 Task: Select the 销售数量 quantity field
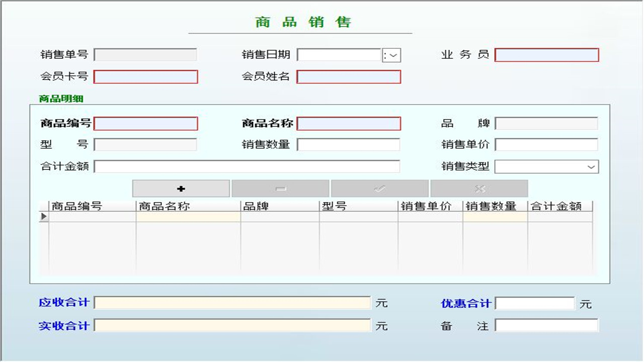pyautogui.click(x=349, y=144)
